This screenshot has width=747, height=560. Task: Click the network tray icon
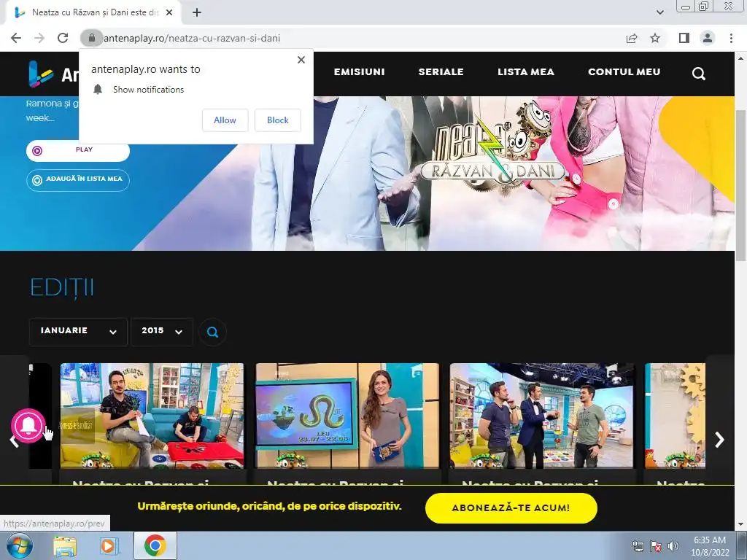pos(638,546)
